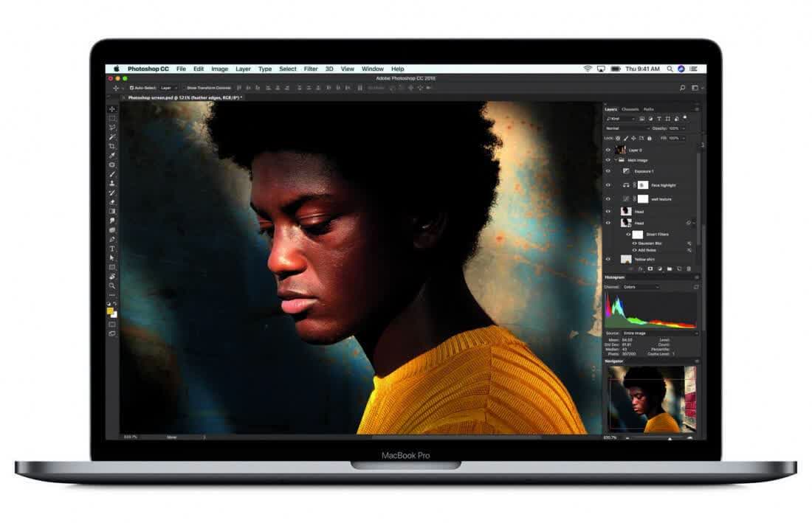This screenshot has width=812, height=523.
Task: Select the Rectangular Marquee tool
Action: point(112,119)
